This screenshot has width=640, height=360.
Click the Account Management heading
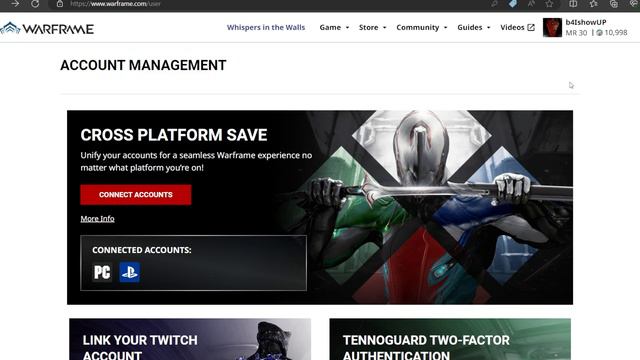[x=143, y=65]
